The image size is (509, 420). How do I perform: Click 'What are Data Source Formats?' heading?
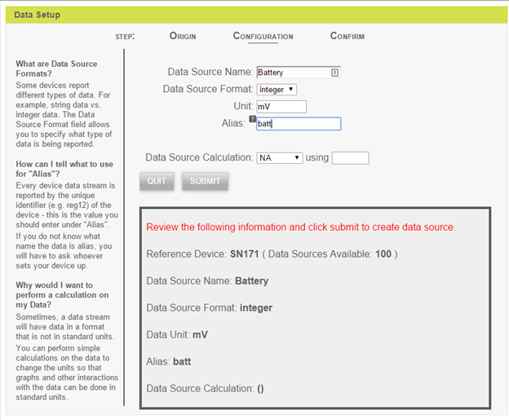point(56,69)
